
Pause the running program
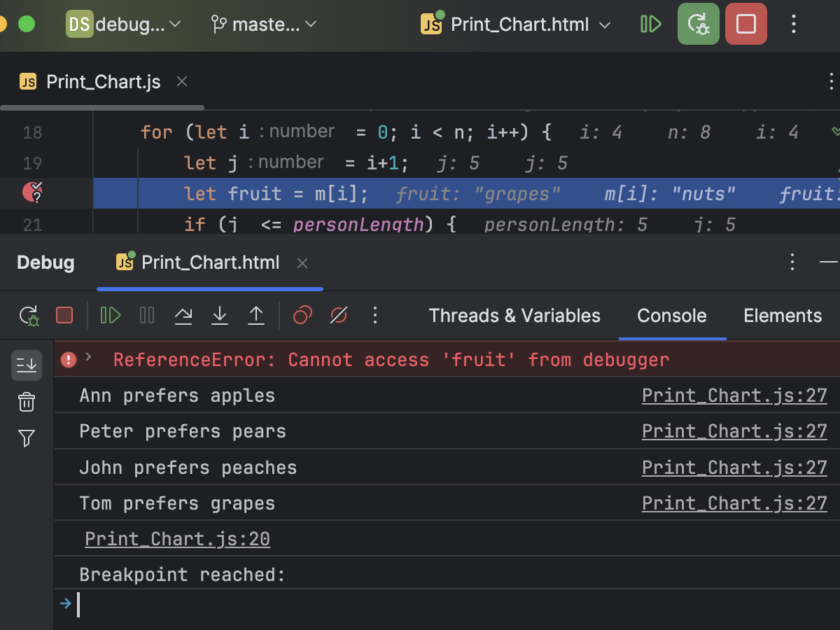click(147, 315)
